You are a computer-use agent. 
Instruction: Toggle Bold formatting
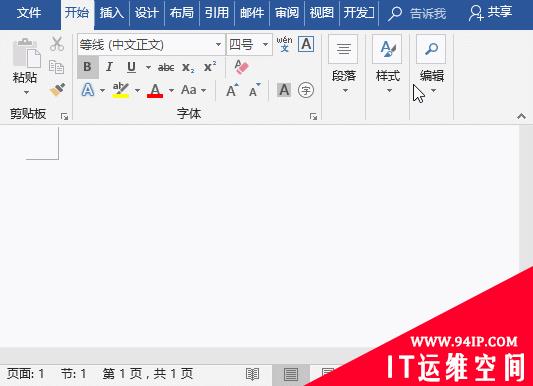pos(88,67)
